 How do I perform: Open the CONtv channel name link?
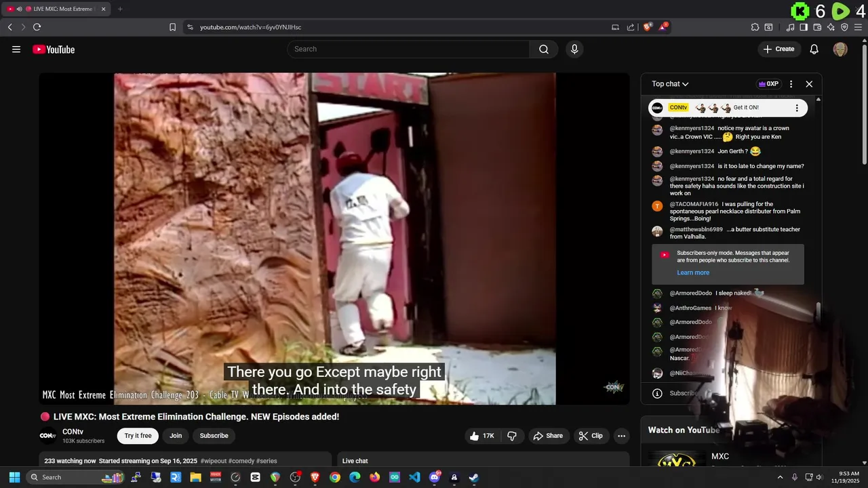click(x=73, y=432)
